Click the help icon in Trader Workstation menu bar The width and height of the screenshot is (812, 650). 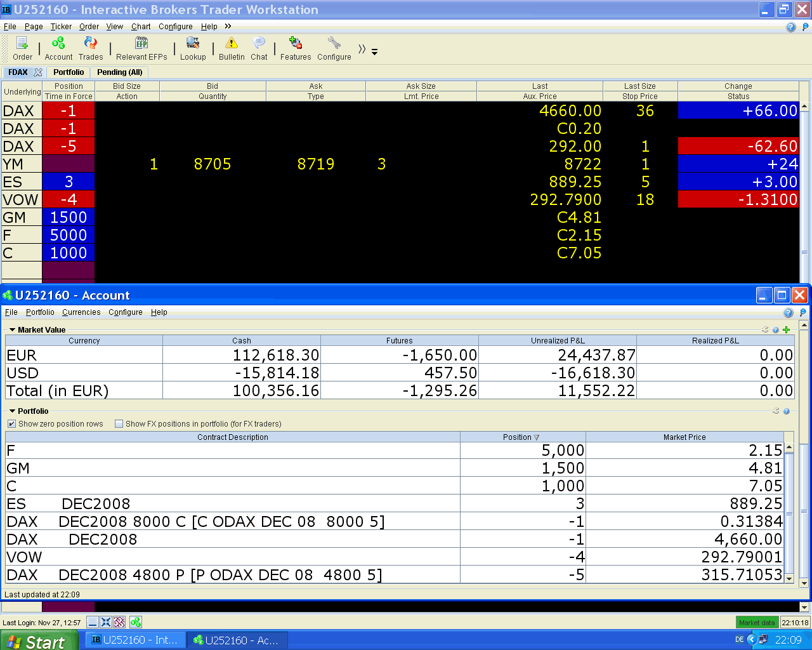791,27
